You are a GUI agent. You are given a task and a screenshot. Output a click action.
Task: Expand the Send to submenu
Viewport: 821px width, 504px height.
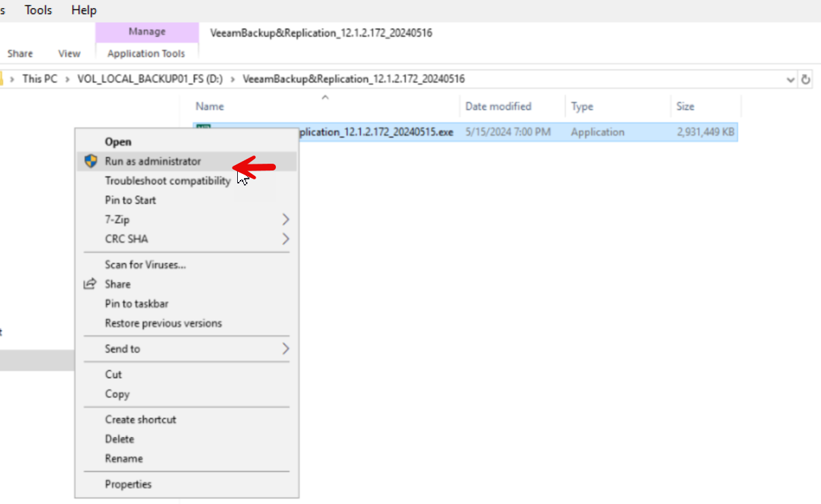click(186, 348)
